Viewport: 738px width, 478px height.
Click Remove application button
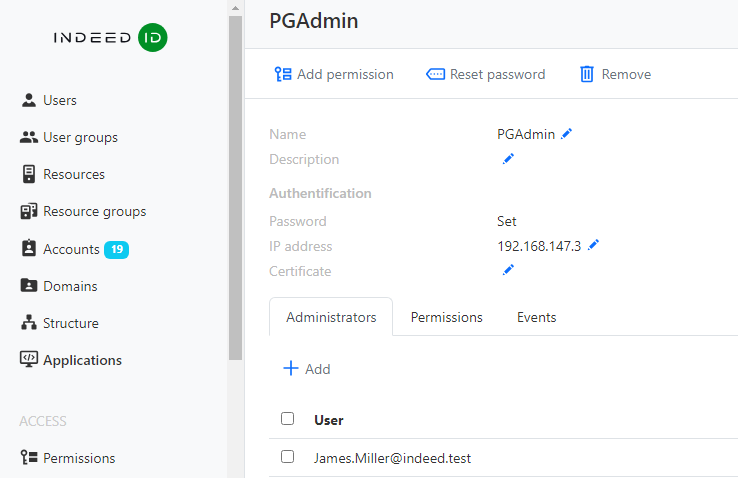(615, 74)
